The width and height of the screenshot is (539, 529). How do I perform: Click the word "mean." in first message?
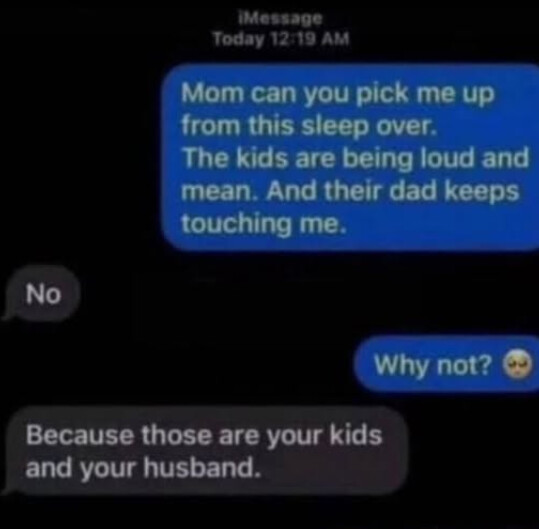click(221, 192)
